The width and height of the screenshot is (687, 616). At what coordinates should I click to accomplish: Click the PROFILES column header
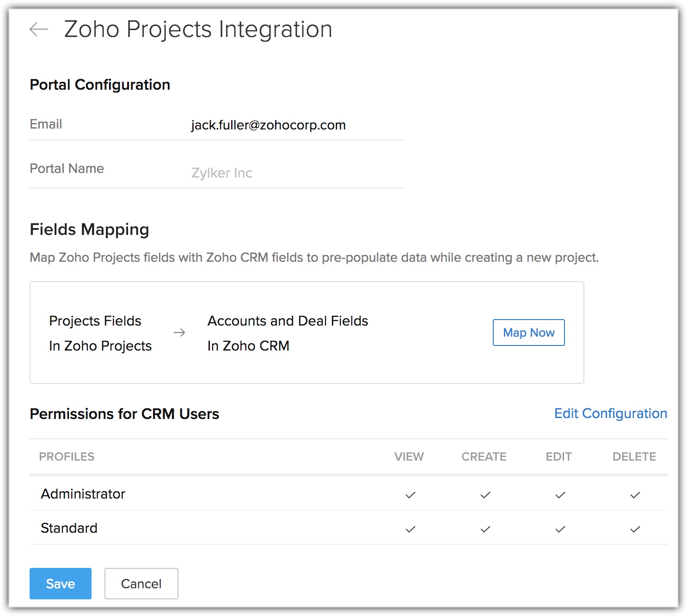67,456
